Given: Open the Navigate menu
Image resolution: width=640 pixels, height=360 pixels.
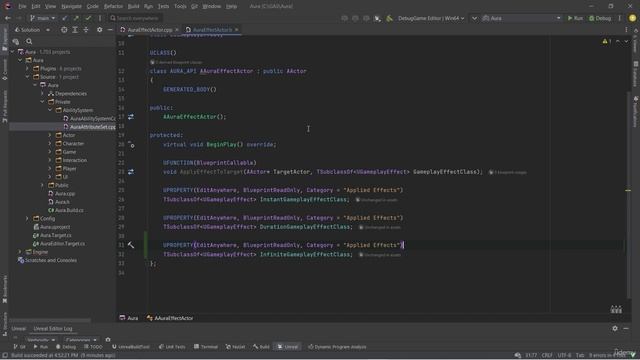Looking at the screenshot, I should tap(71, 6).
